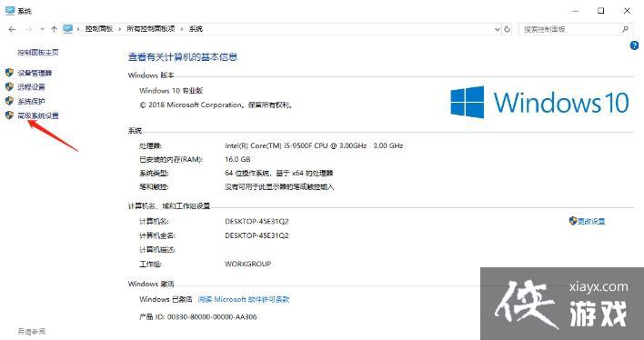Refresh the page with refresh icon
644x340 pixels.
point(508,29)
